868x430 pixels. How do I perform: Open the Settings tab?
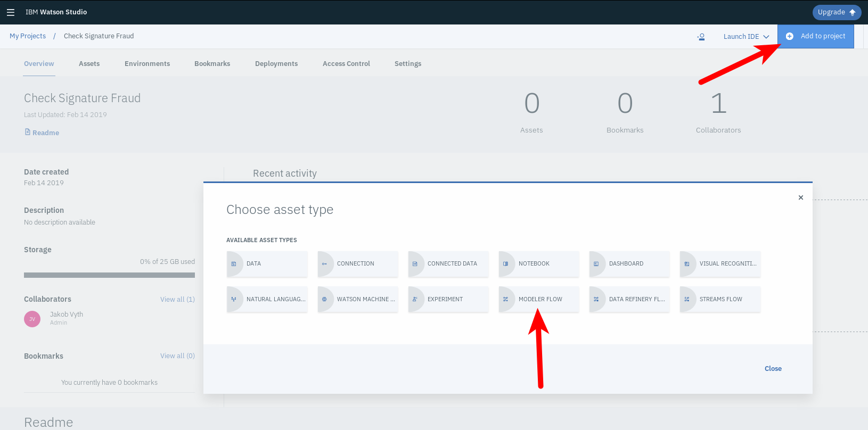pyautogui.click(x=408, y=64)
